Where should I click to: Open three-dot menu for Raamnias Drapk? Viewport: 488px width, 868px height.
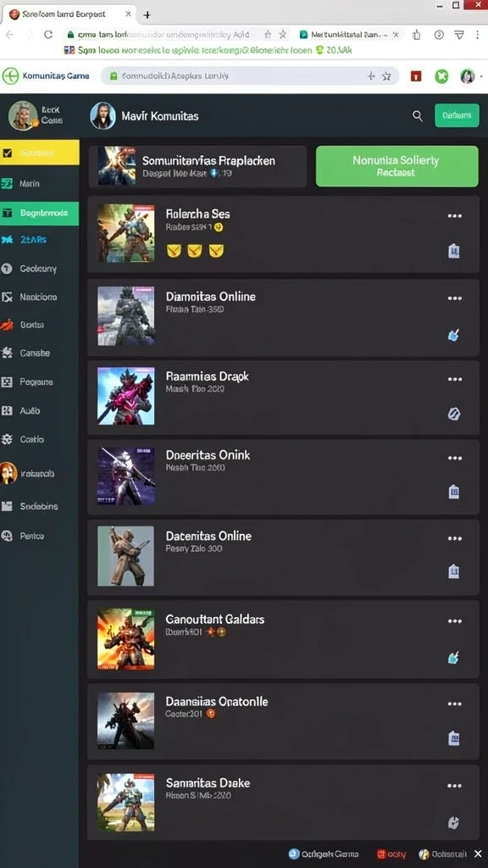455,379
